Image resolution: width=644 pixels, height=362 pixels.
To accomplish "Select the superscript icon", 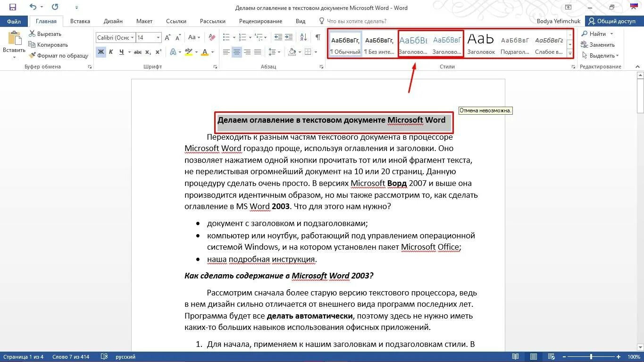I will click(x=158, y=52).
